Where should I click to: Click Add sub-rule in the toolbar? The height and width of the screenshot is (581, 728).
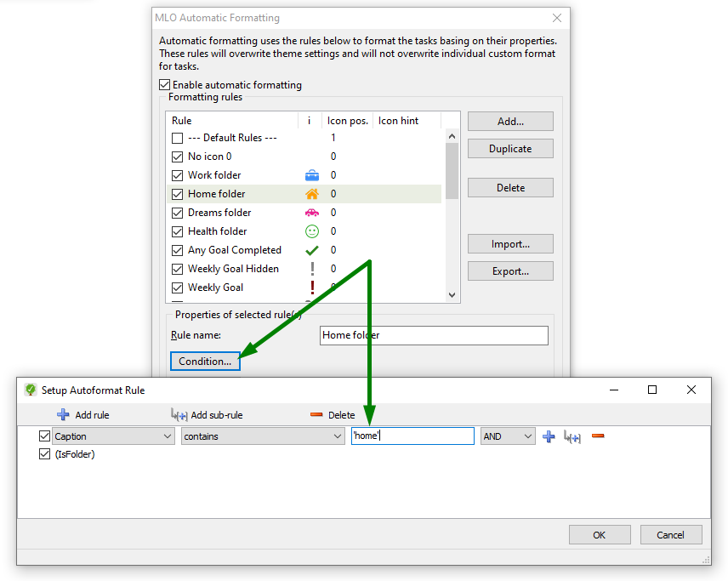coord(207,415)
